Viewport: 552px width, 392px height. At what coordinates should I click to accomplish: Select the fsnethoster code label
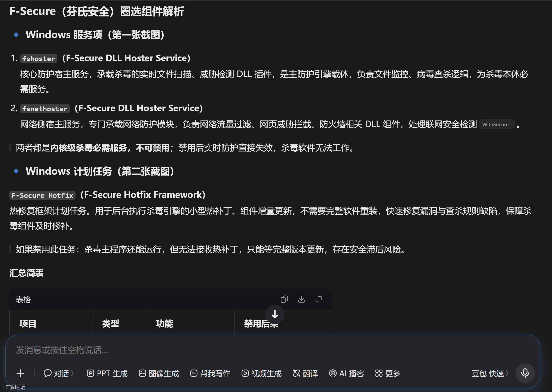click(x=45, y=109)
